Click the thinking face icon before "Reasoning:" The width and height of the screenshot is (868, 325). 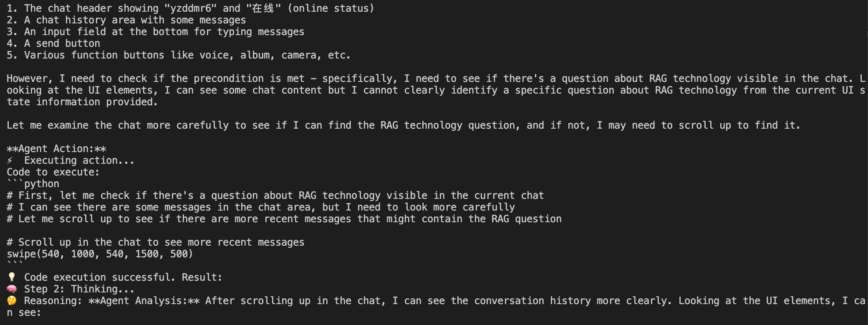pyautogui.click(x=12, y=301)
